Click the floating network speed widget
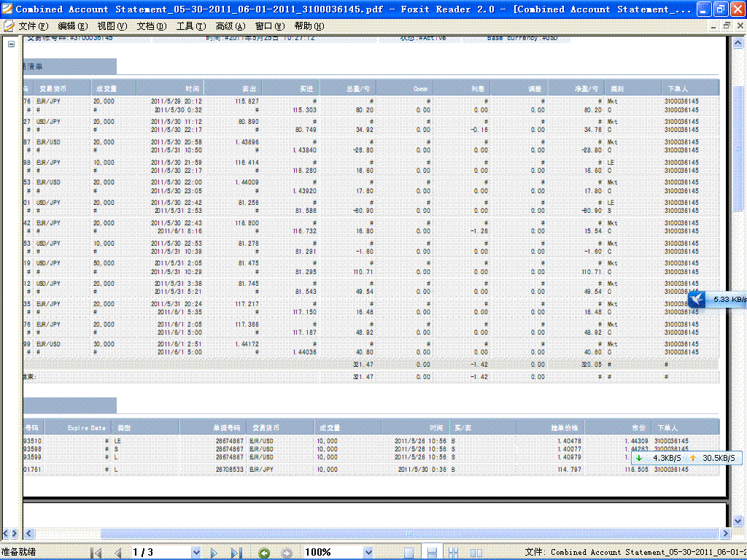 686,458
